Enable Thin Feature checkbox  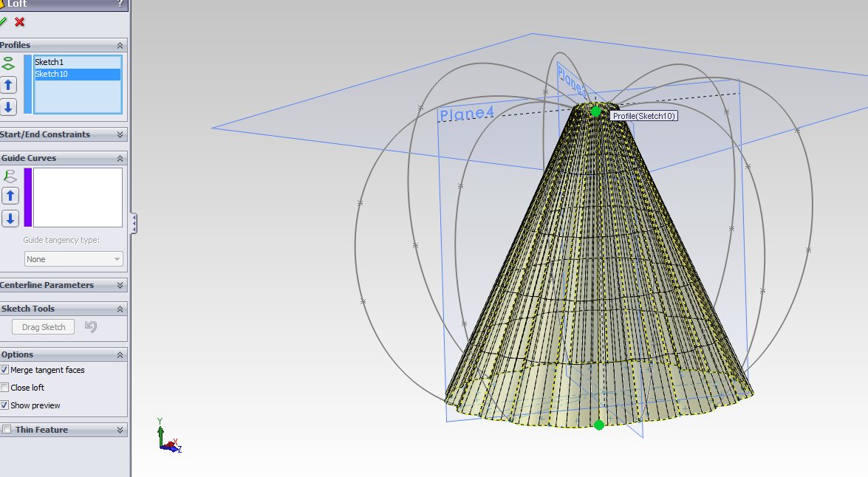7,430
